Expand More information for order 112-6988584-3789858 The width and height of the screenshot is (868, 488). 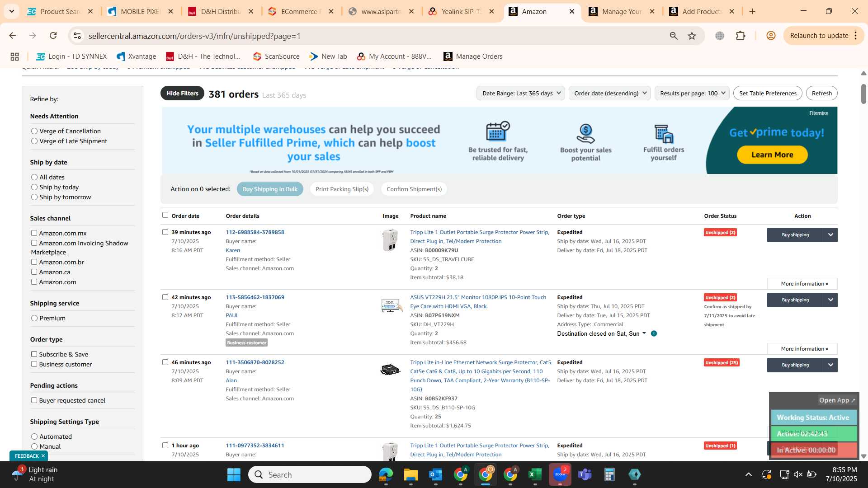pyautogui.click(x=802, y=284)
